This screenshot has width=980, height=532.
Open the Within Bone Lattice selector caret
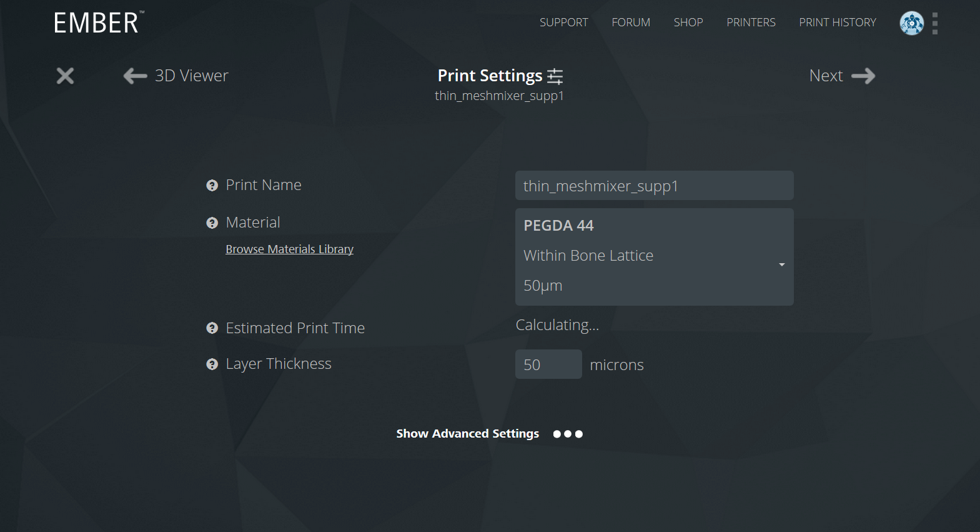781,265
